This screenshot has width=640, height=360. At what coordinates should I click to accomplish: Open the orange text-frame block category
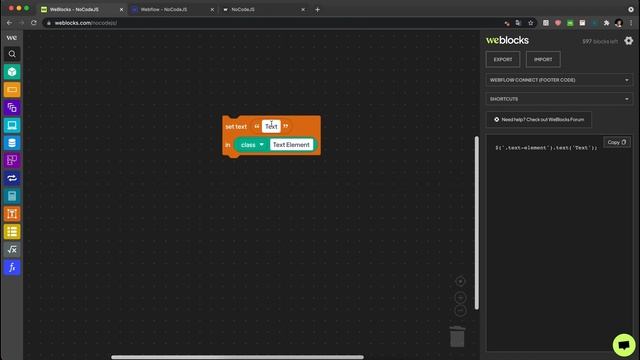tap(12, 214)
